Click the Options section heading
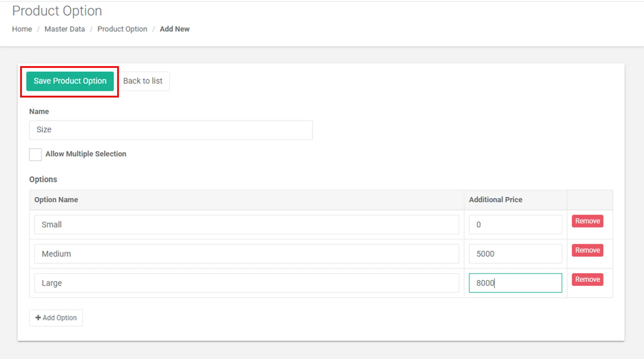Screen dimensions: 644x359 pyautogui.click(x=43, y=179)
